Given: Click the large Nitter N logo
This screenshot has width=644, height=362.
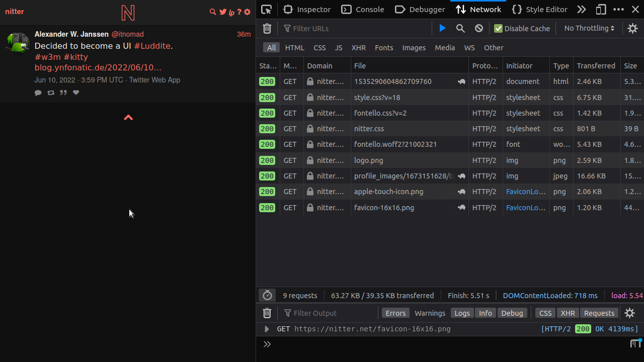Looking at the screenshot, I should (128, 13).
